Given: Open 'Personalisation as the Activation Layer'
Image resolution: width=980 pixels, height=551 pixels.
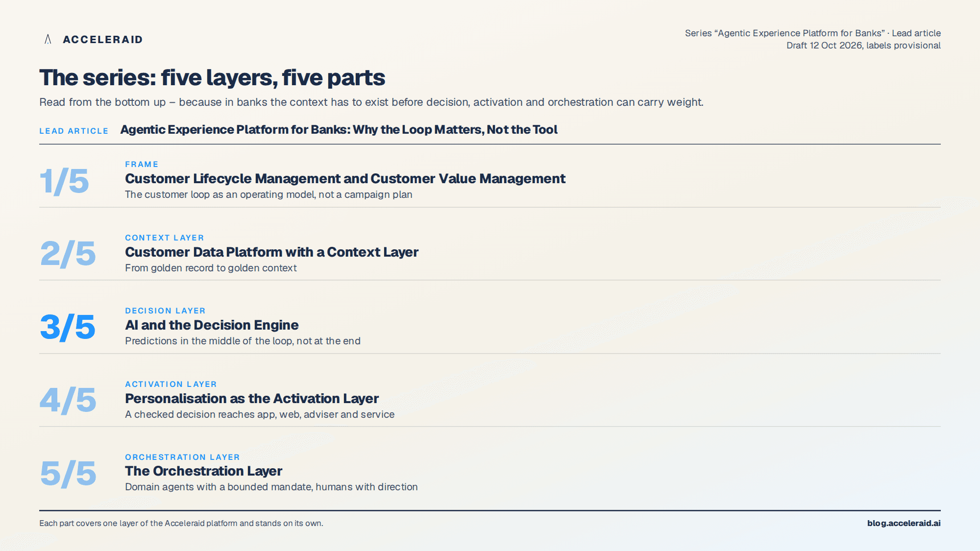Looking at the screenshot, I should tap(252, 399).
